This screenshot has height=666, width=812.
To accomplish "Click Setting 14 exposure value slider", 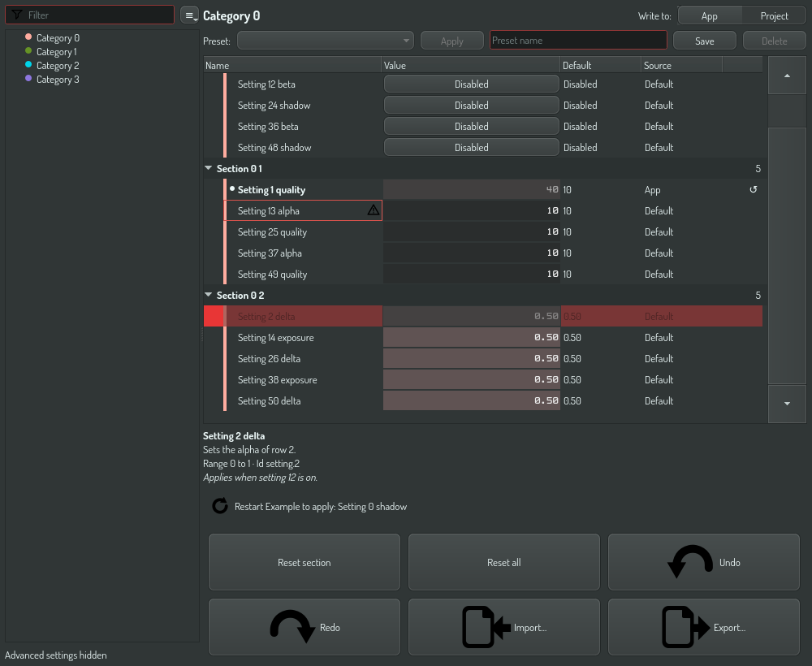I will [471, 337].
